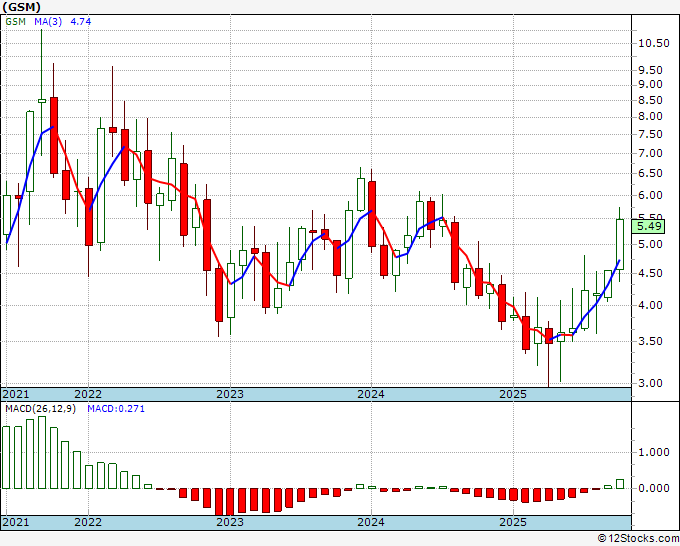
Task: Click the 7.50 price axis label
Action: (651, 134)
